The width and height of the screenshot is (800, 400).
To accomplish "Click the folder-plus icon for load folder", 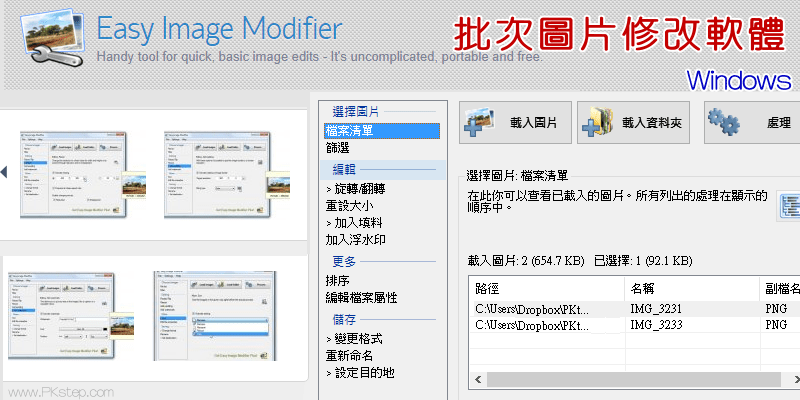I will (599, 122).
